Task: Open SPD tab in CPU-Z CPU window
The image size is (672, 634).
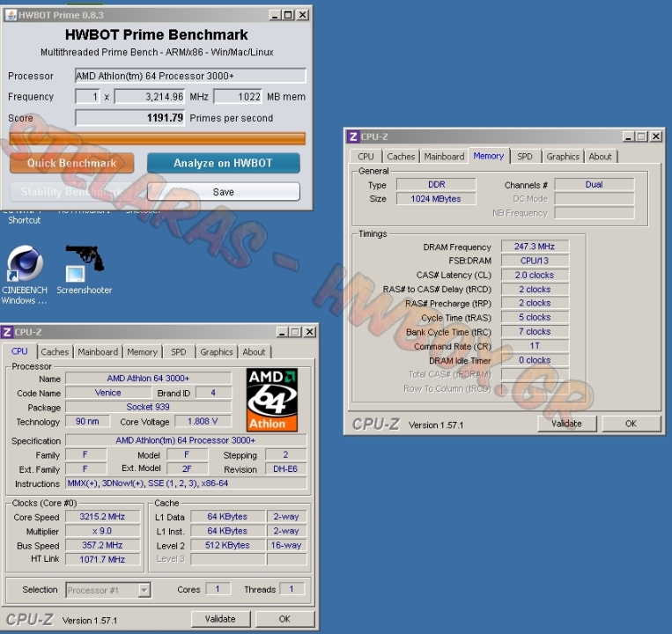Action: 179,352
